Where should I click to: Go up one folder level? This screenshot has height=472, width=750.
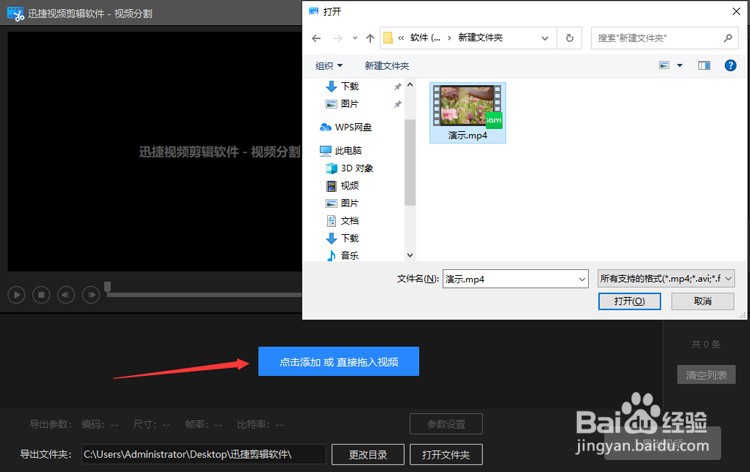click(x=370, y=38)
